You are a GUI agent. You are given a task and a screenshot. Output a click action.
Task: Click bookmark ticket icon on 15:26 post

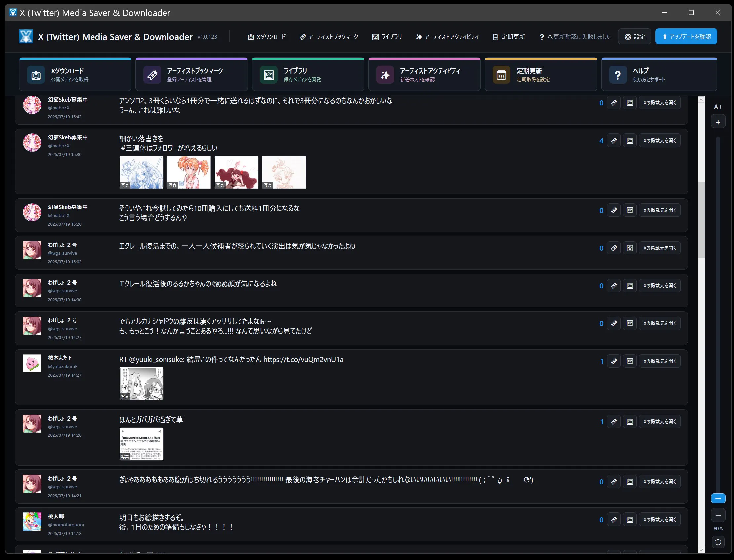(614, 210)
